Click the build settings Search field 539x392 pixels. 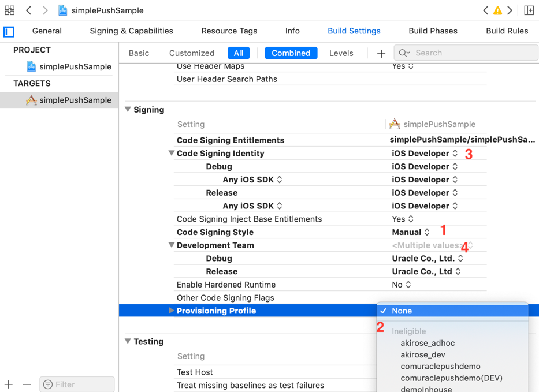(466, 53)
